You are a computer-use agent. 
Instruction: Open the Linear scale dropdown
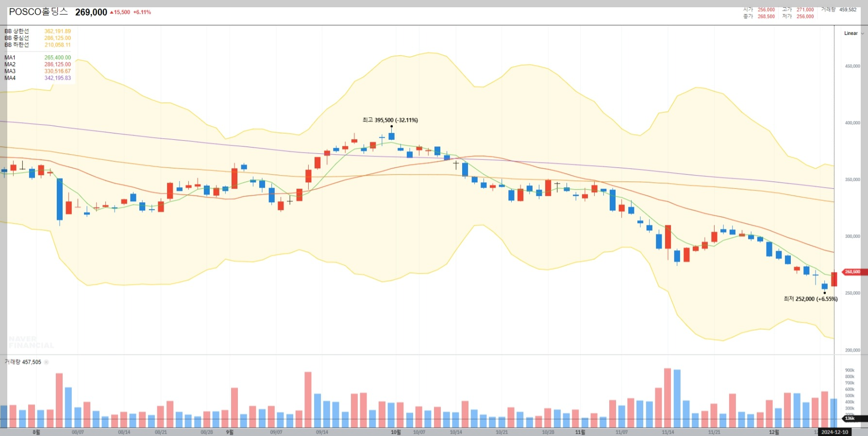tap(853, 33)
